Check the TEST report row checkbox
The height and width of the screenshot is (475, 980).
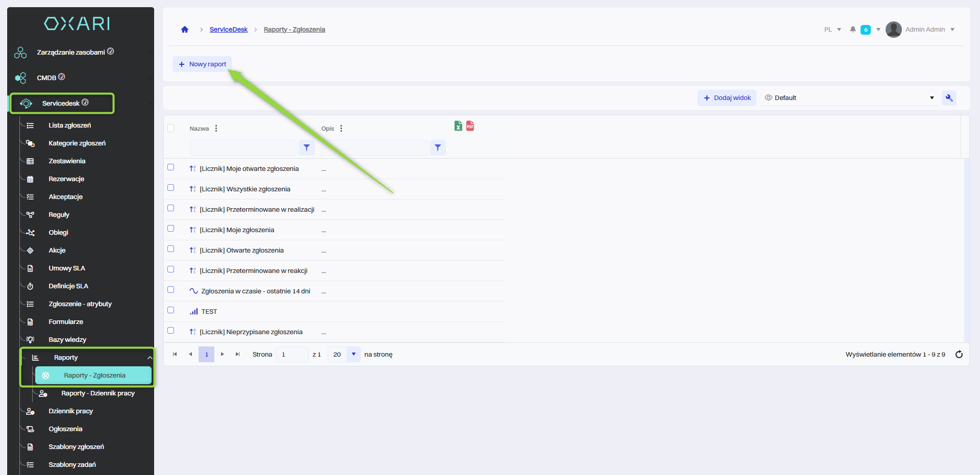tap(171, 310)
